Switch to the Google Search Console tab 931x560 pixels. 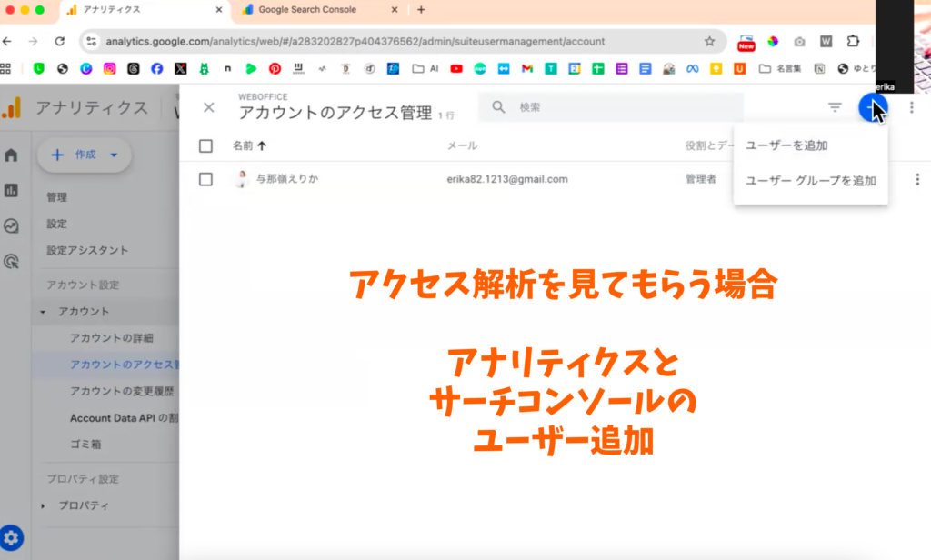pyautogui.click(x=306, y=10)
